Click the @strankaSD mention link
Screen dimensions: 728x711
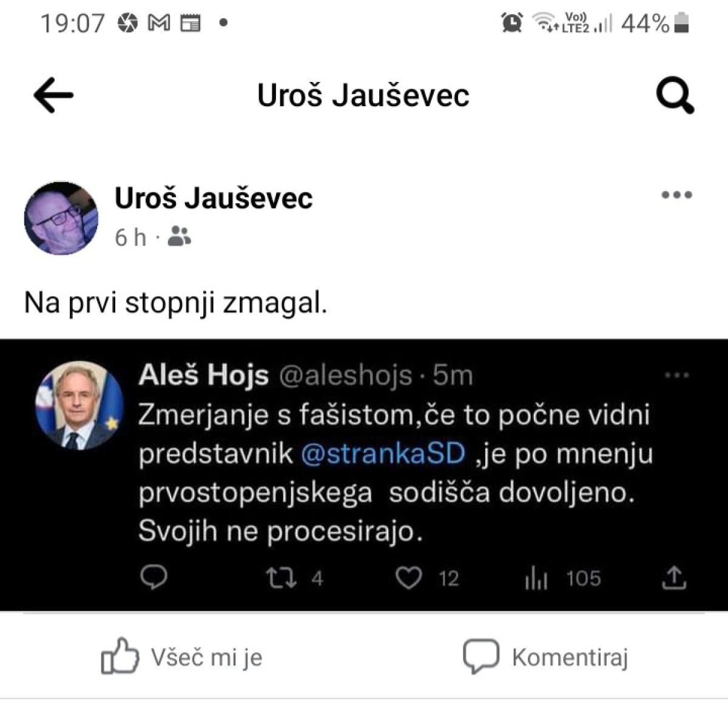[383, 453]
